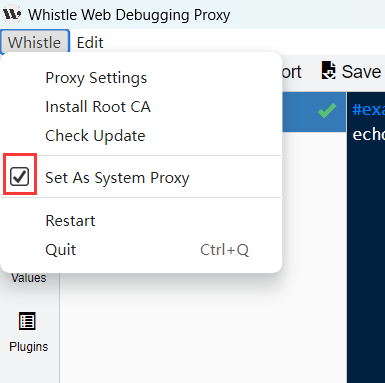Click the '#exa' comment line in editor
The width and height of the screenshot is (385, 383).
[x=368, y=109]
